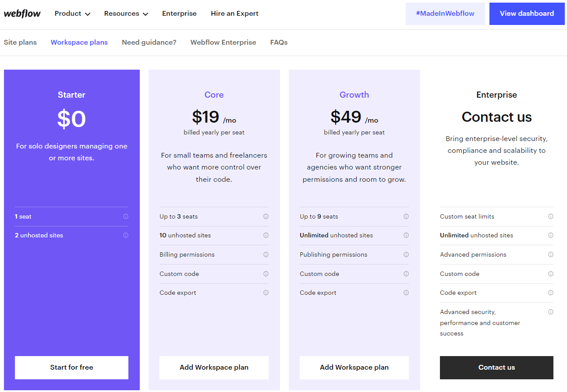Switch to the Site plans tab
The height and width of the screenshot is (392, 567).
click(20, 42)
